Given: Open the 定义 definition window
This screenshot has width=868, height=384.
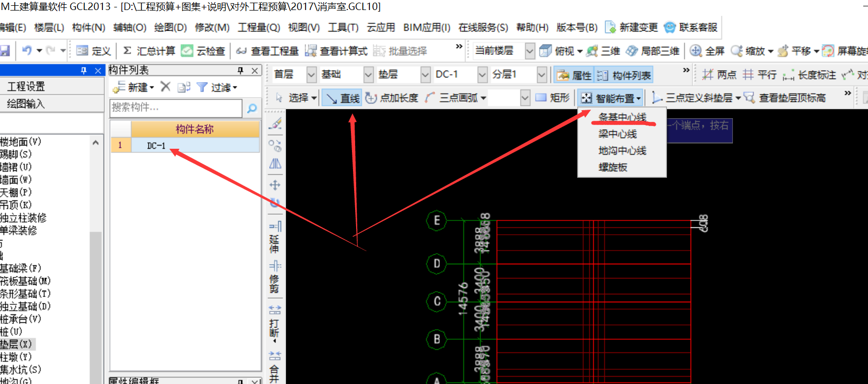Looking at the screenshot, I should coord(93,51).
